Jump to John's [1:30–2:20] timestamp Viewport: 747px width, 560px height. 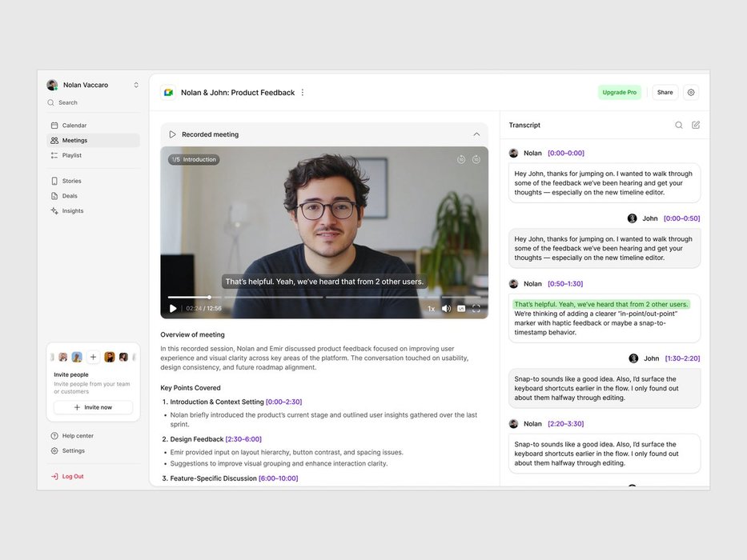pos(683,358)
